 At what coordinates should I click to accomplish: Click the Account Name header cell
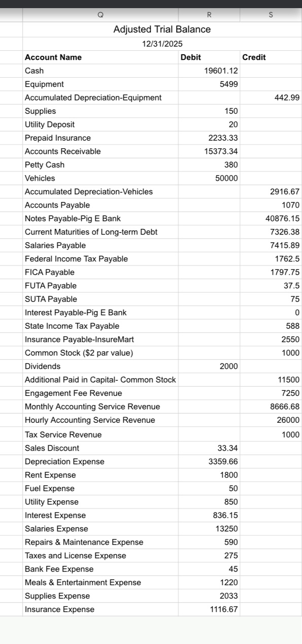click(100, 57)
